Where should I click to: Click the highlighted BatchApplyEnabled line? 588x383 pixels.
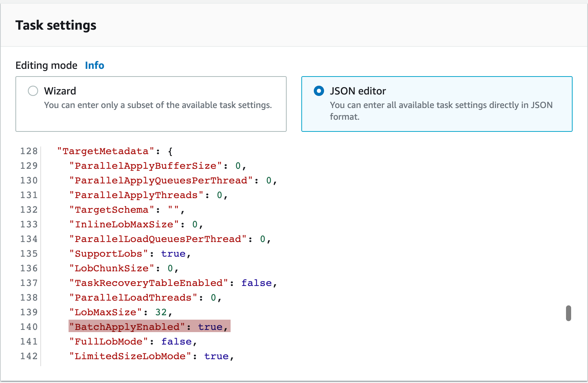pyautogui.click(x=148, y=327)
